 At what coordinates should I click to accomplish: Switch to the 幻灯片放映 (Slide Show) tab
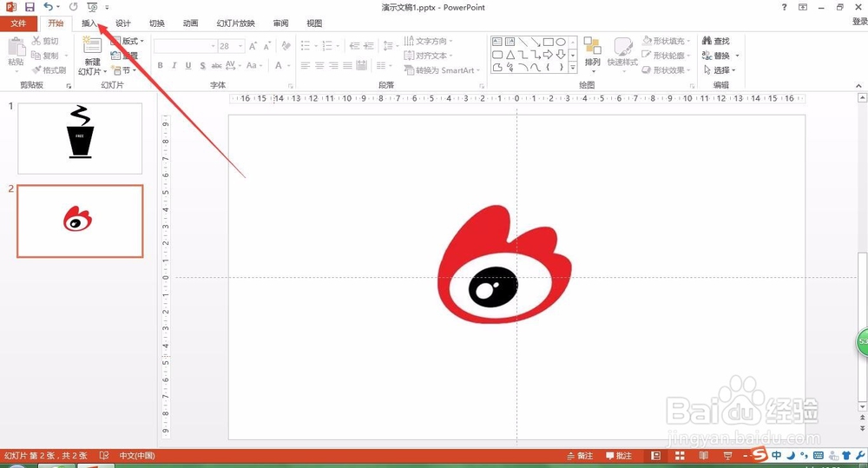tap(236, 23)
